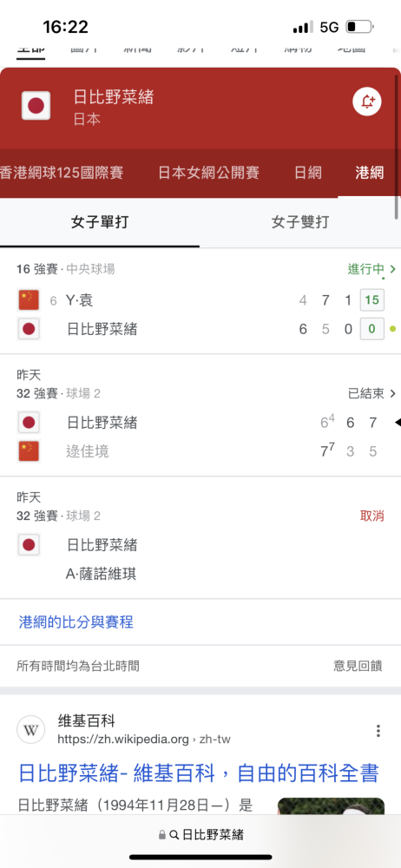Click China flag beside 逯佳境

tap(29, 451)
